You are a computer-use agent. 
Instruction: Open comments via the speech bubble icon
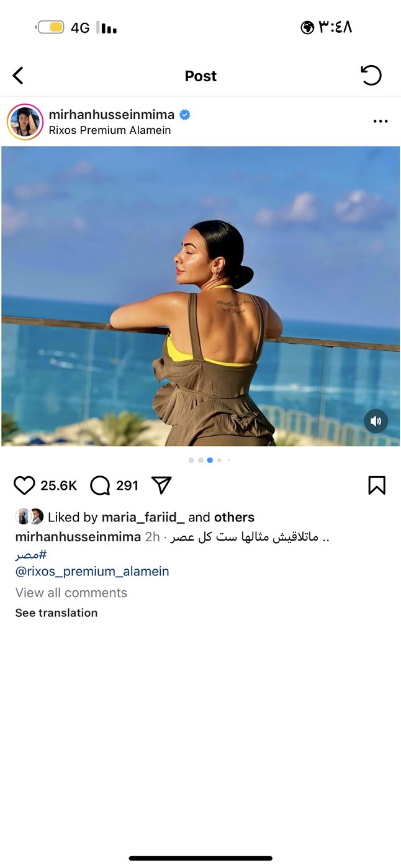[100, 485]
